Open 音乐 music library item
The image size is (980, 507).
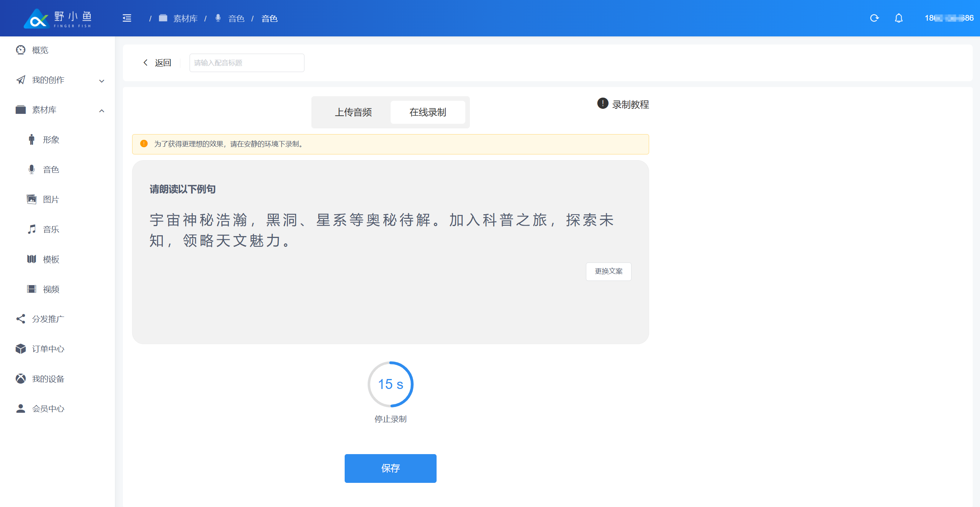point(51,229)
